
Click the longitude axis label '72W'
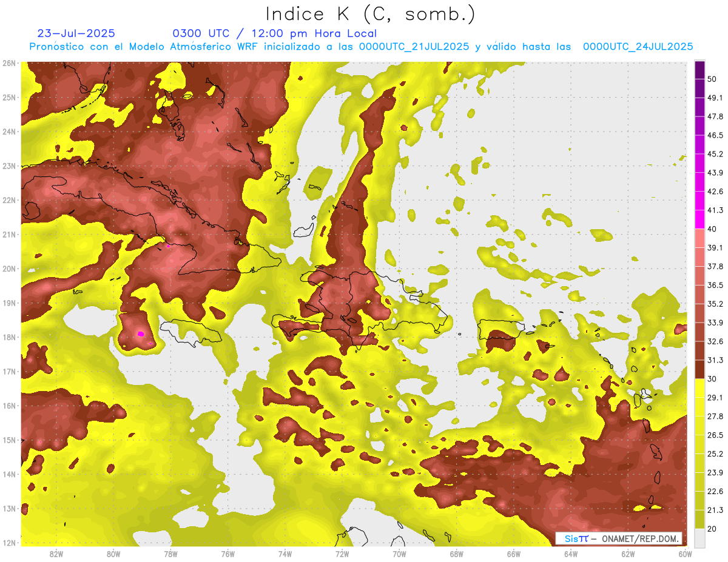pyautogui.click(x=342, y=554)
